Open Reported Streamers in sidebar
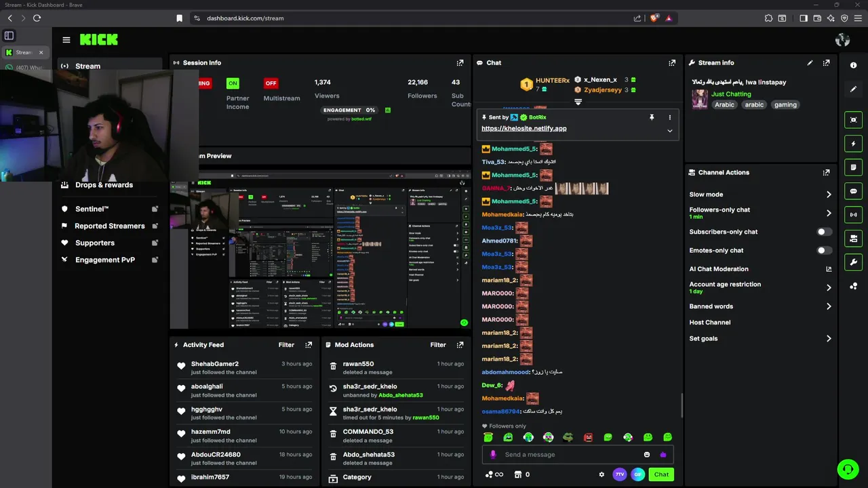Image resolution: width=868 pixels, height=488 pixels. click(108, 226)
